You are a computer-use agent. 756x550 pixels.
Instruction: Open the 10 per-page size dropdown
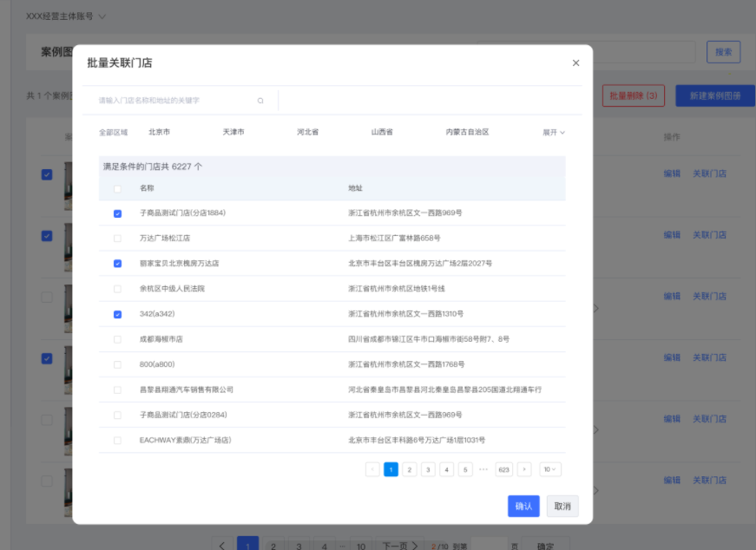coord(550,469)
